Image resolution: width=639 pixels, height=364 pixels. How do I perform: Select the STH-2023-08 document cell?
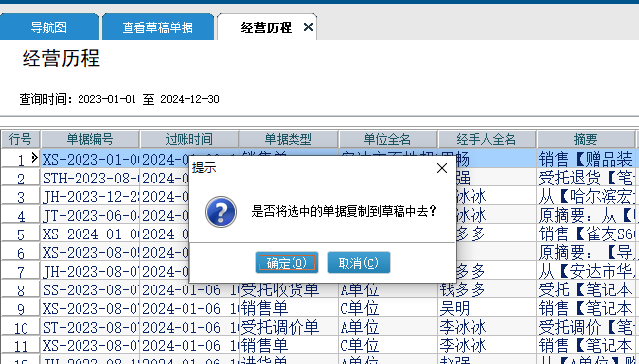point(90,178)
